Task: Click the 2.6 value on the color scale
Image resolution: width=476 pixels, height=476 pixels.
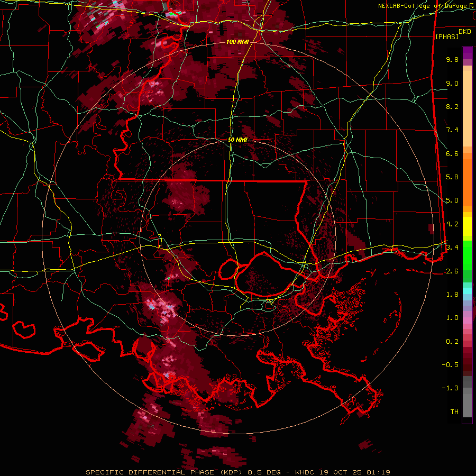Action: (452, 271)
